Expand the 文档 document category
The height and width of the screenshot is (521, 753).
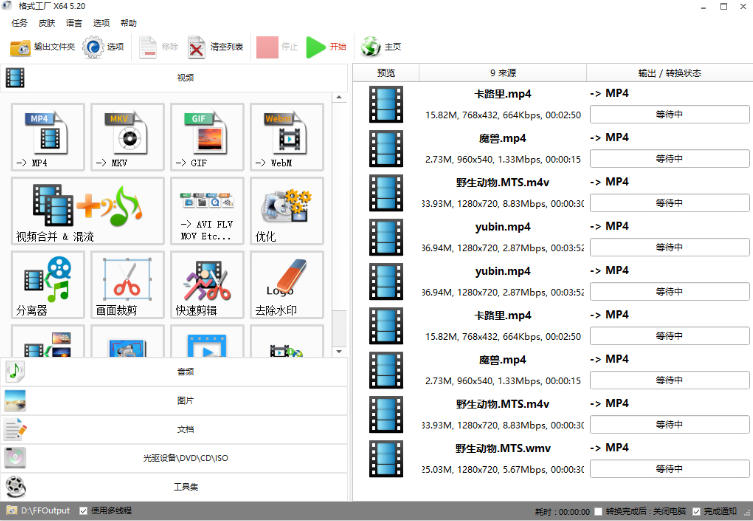[x=174, y=429]
